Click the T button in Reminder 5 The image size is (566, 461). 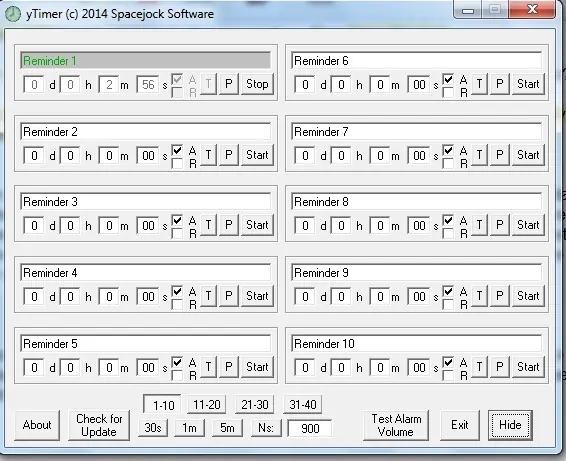[208, 367]
